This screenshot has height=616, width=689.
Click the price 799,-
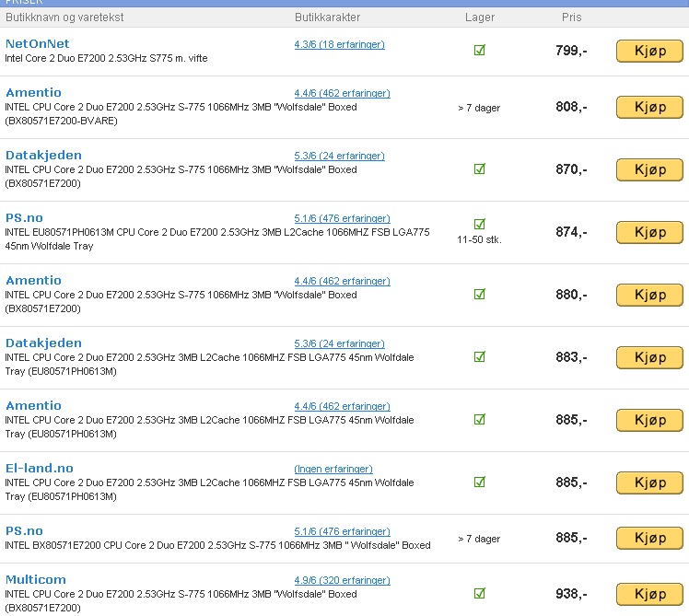(x=571, y=51)
